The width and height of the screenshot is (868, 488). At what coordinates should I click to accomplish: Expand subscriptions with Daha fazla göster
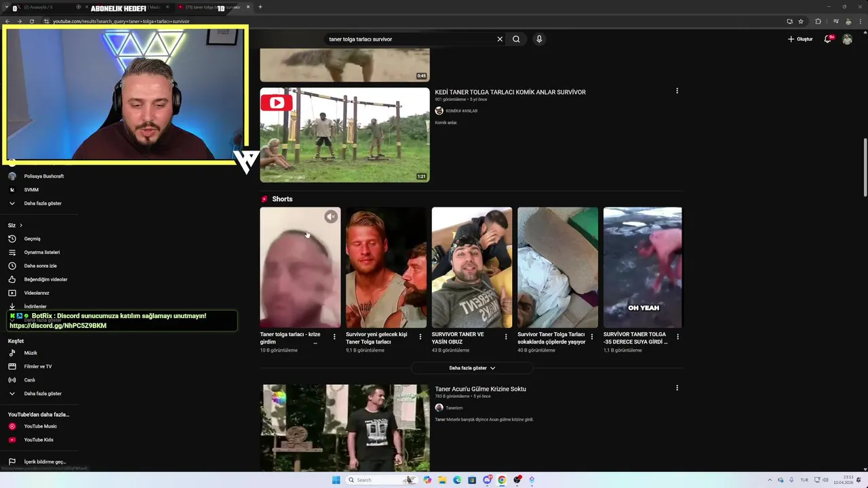click(x=43, y=203)
